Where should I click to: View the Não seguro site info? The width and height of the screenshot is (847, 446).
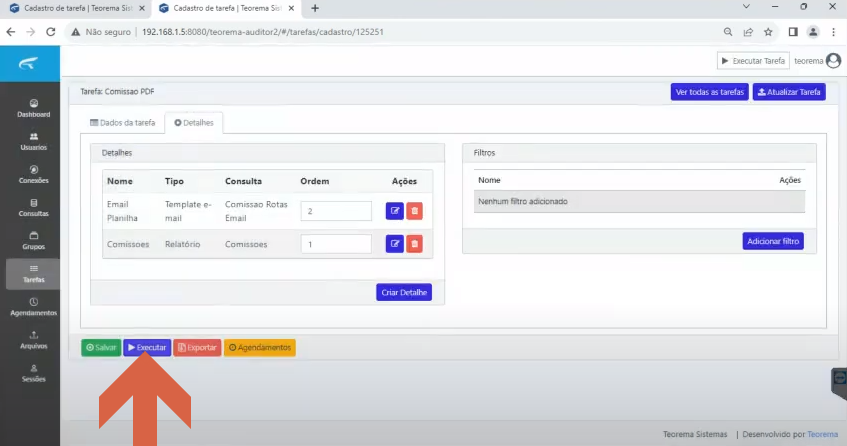(101, 32)
